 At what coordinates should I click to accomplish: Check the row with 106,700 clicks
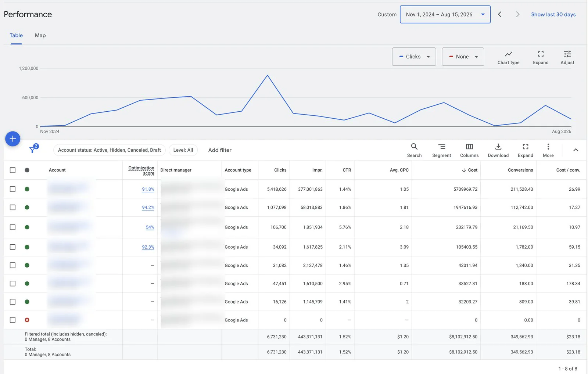pyautogui.click(x=12, y=227)
